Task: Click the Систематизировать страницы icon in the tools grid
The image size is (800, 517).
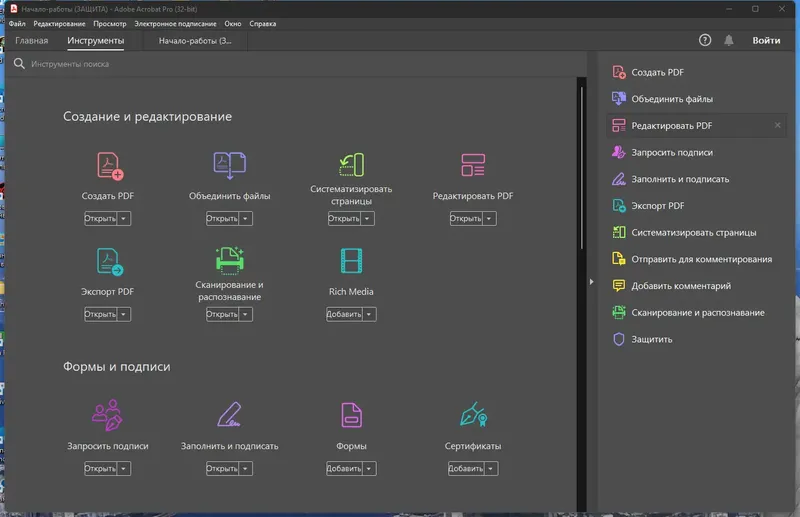Action: (x=352, y=164)
